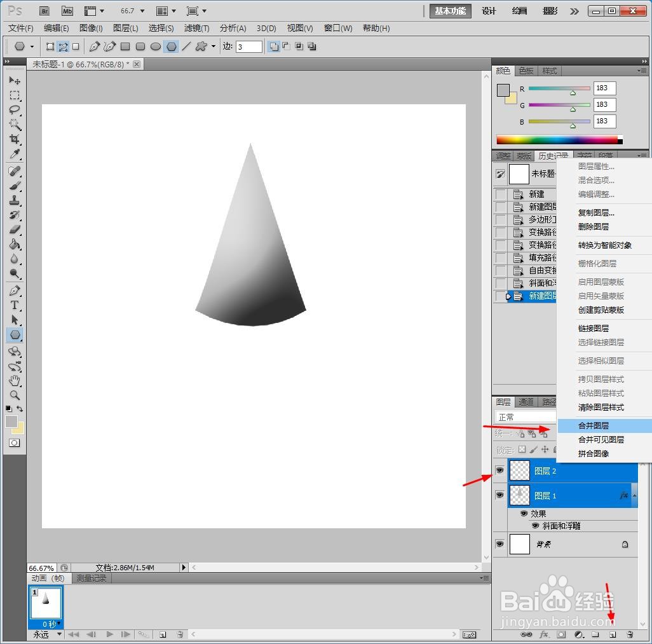Select the Paint Bucket tool

coord(15,243)
